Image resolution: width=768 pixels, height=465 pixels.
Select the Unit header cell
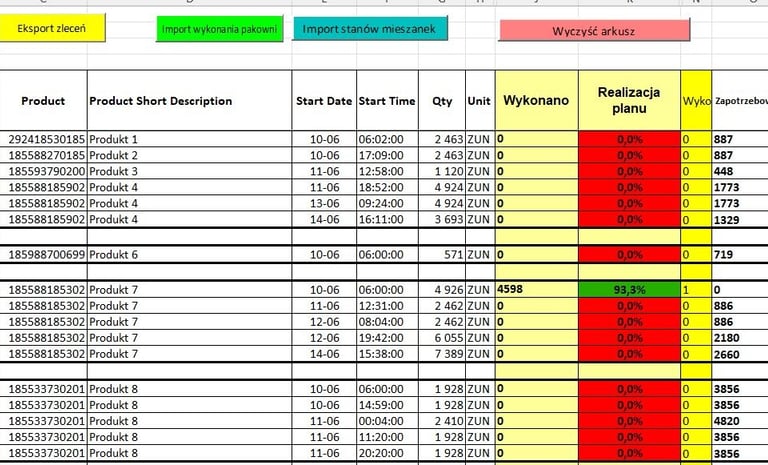tap(480, 100)
